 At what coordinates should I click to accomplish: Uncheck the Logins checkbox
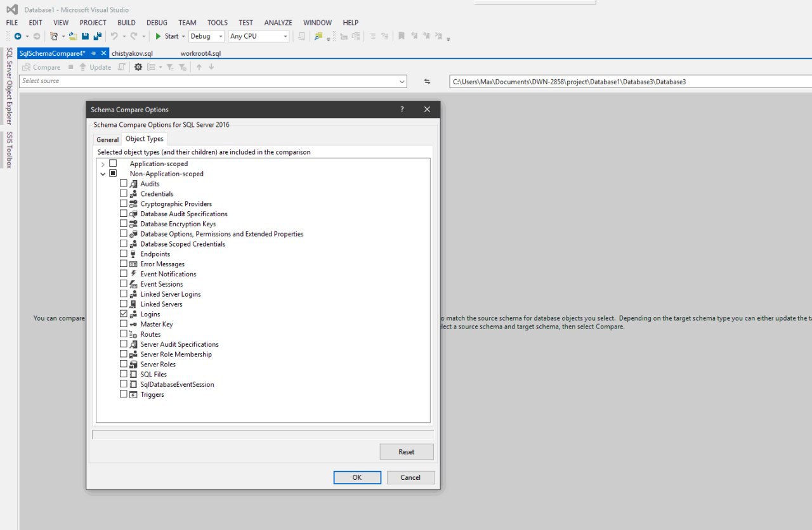click(x=124, y=314)
